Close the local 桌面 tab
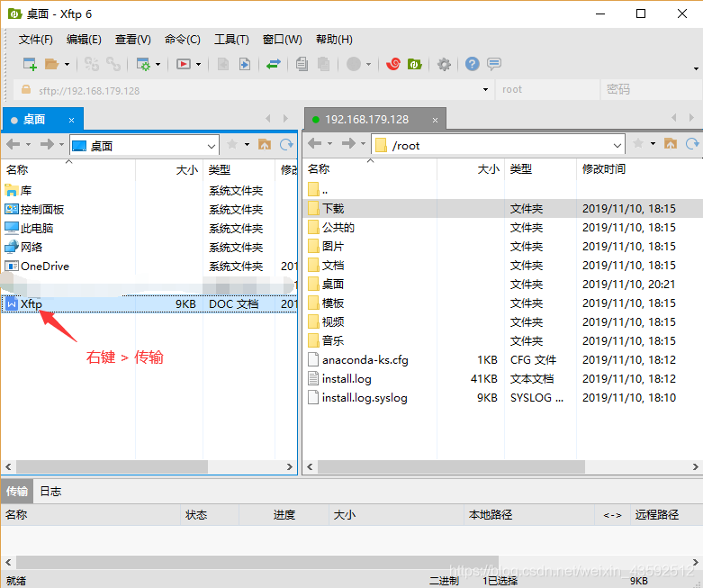Viewport: 703px width, 588px height. coord(71,120)
